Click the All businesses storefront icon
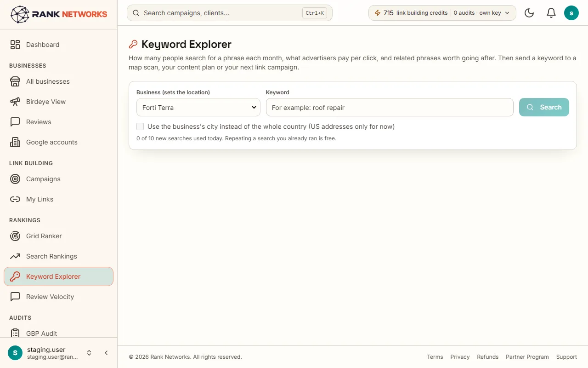Viewport: 588px width, 368px height. click(x=15, y=81)
